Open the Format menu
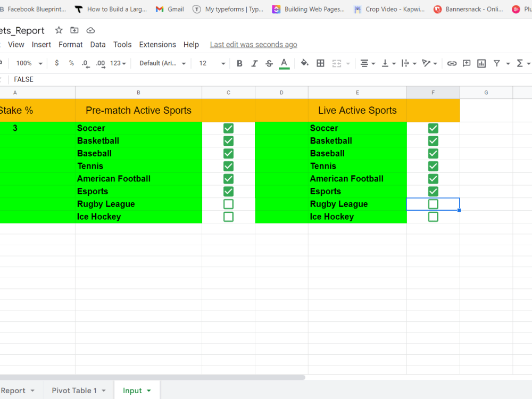Viewport: 532px width, 399px height. (71, 45)
